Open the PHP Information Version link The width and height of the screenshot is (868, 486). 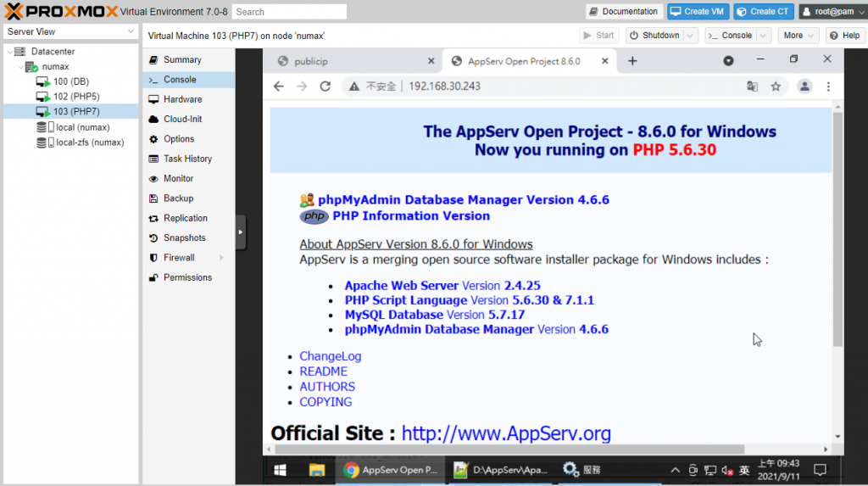pos(411,216)
